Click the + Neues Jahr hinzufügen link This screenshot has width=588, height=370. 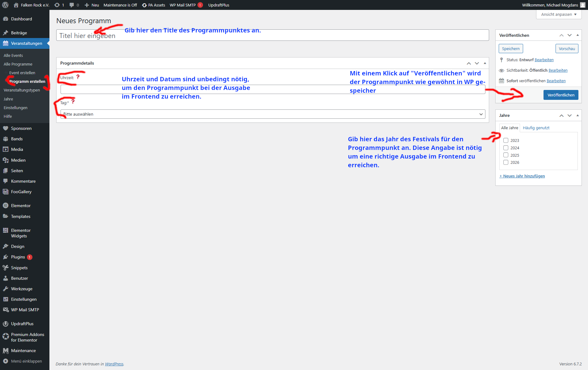coord(522,176)
